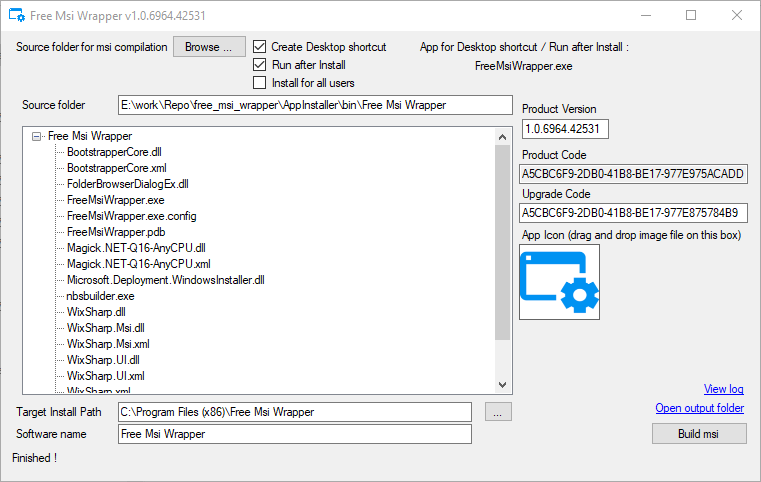This screenshot has height=482, width=761.
Task: Click Browse button for source folder
Action: [209, 47]
